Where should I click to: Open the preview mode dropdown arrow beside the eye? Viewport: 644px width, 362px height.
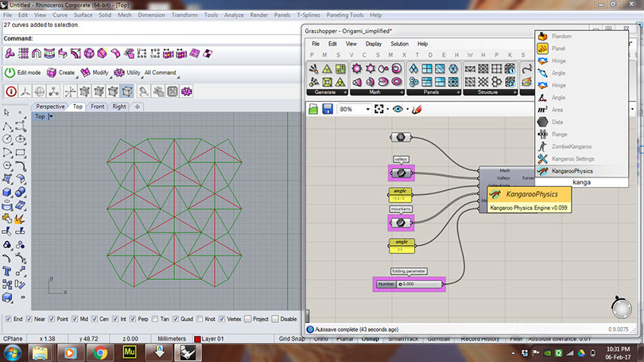pos(407,109)
